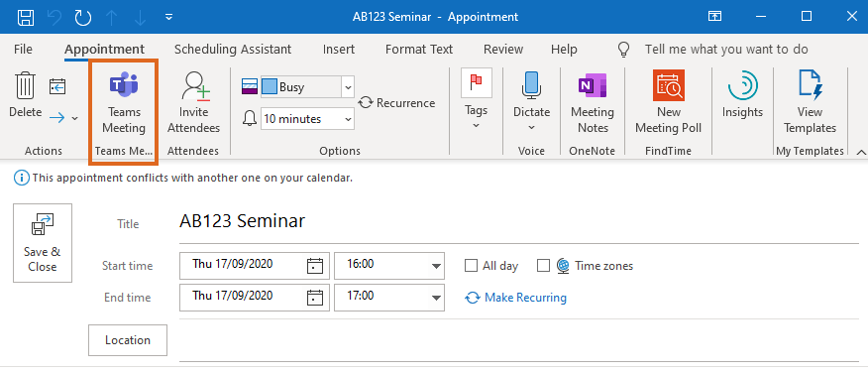Viewport: 868px width, 374px height.
Task: Select the Appointment ribbon tab
Action: pos(105,50)
